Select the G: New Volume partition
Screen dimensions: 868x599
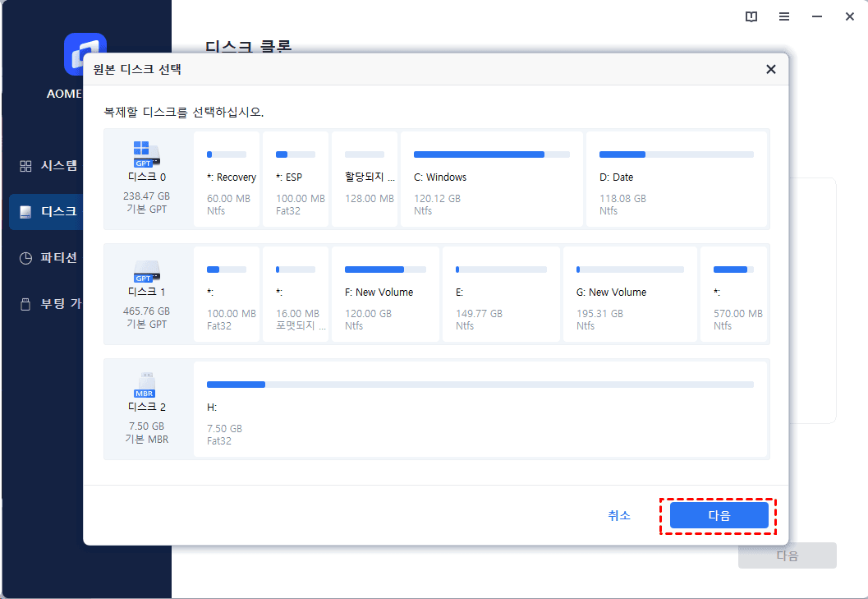[630, 294]
